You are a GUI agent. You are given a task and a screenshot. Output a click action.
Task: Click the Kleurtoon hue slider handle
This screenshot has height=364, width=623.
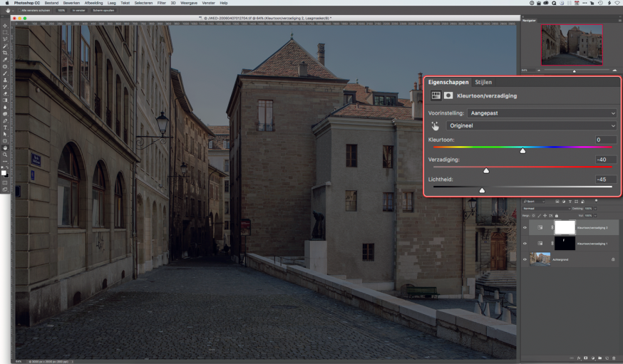(x=523, y=150)
